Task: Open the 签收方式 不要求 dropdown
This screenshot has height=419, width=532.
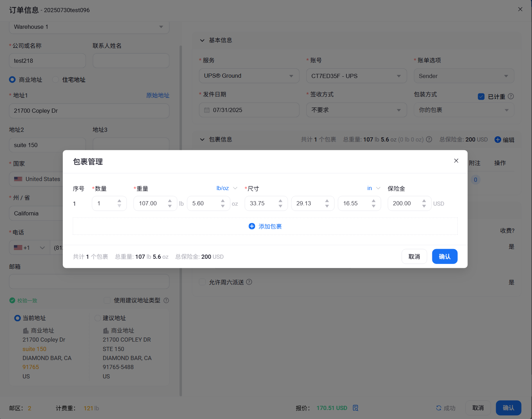Action: pyautogui.click(x=357, y=110)
